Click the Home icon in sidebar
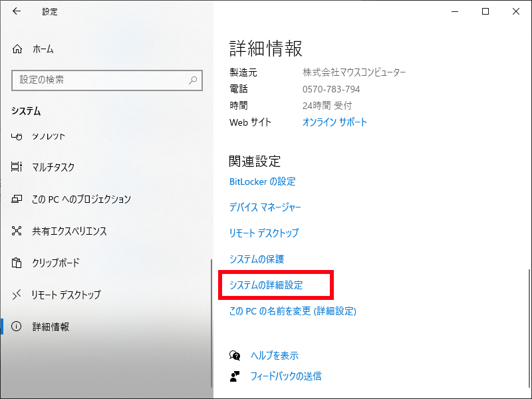532x399 pixels. tap(18, 49)
